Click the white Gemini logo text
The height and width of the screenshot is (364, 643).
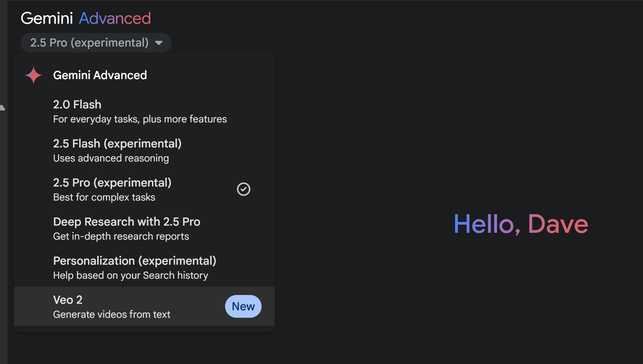point(47,18)
